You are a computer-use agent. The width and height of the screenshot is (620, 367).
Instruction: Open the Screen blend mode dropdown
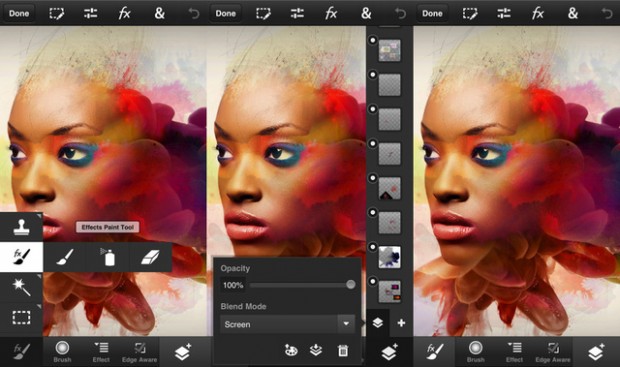click(287, 324)
